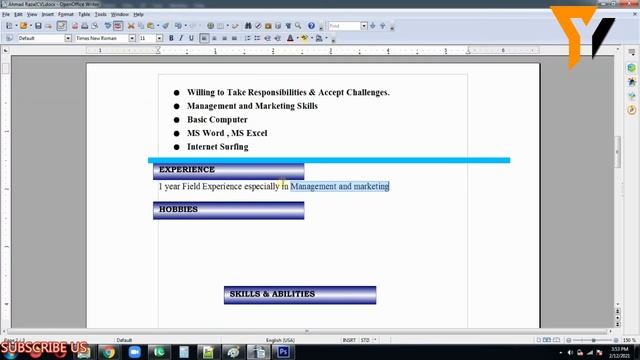Open font color picker A icon
The height and width of the screenshot is (360, 640).
click(290, 38)
